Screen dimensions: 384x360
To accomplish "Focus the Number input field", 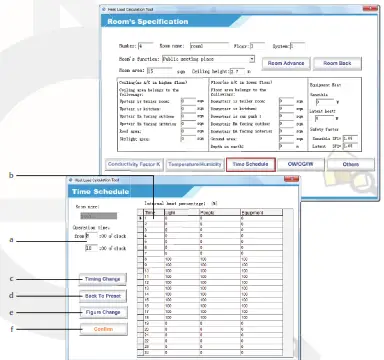I will [145, 46].
